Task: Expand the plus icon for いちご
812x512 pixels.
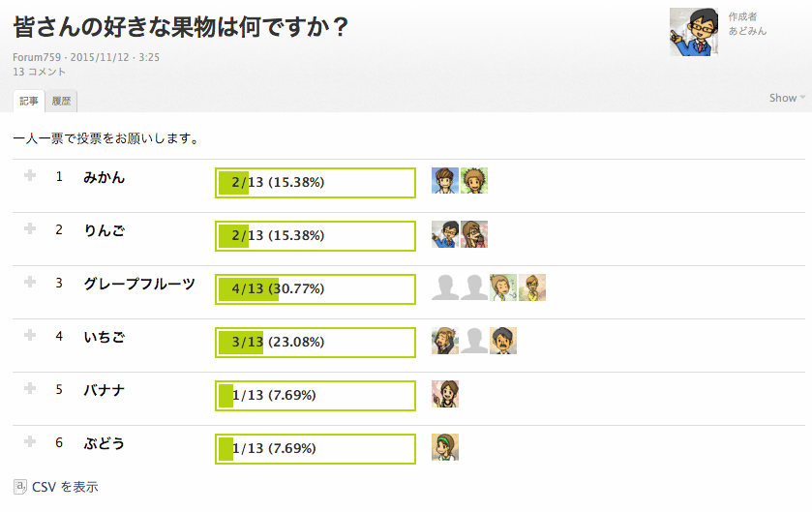Action: pyautogui.click(x=30, y=335)
